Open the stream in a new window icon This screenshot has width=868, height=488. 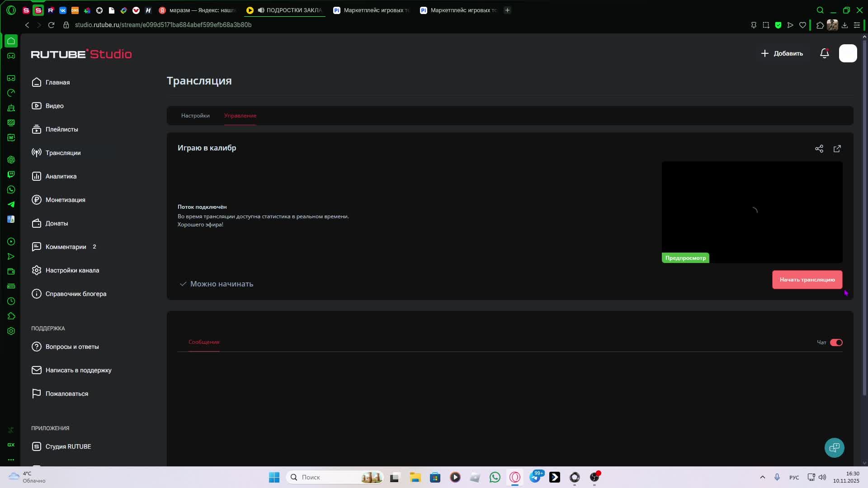pyautogui.click(x=837, y=149)
